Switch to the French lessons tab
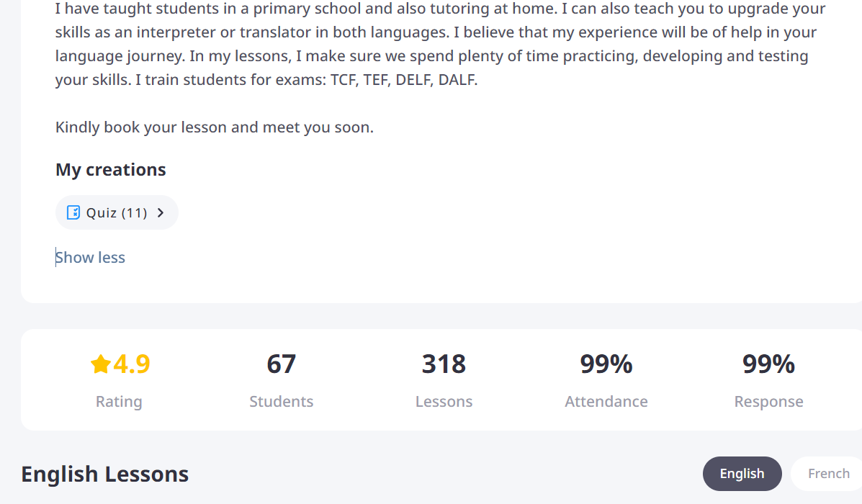The image size is (862, 504). (828, 474)
